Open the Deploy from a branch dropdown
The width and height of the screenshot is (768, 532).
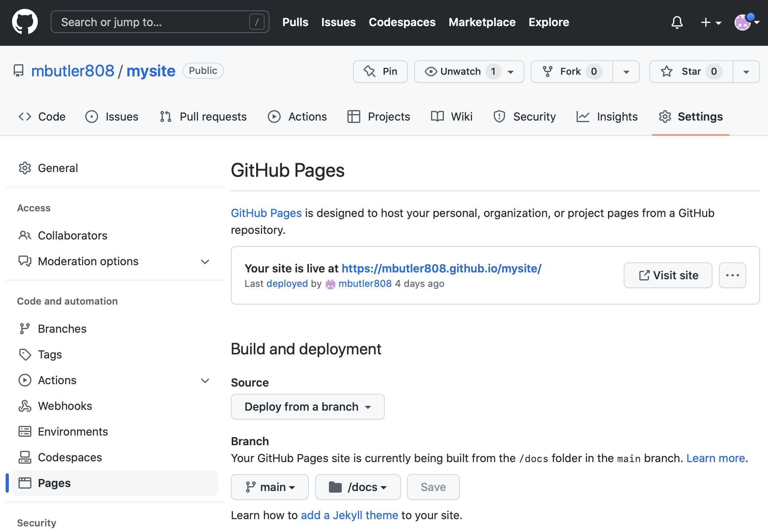click(308, 407)
